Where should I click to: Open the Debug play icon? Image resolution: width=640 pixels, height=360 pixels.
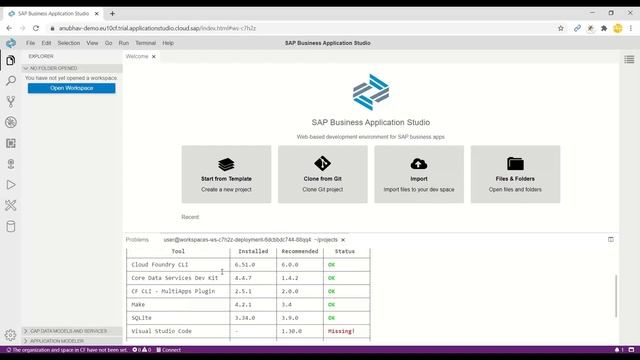(11, 185)
